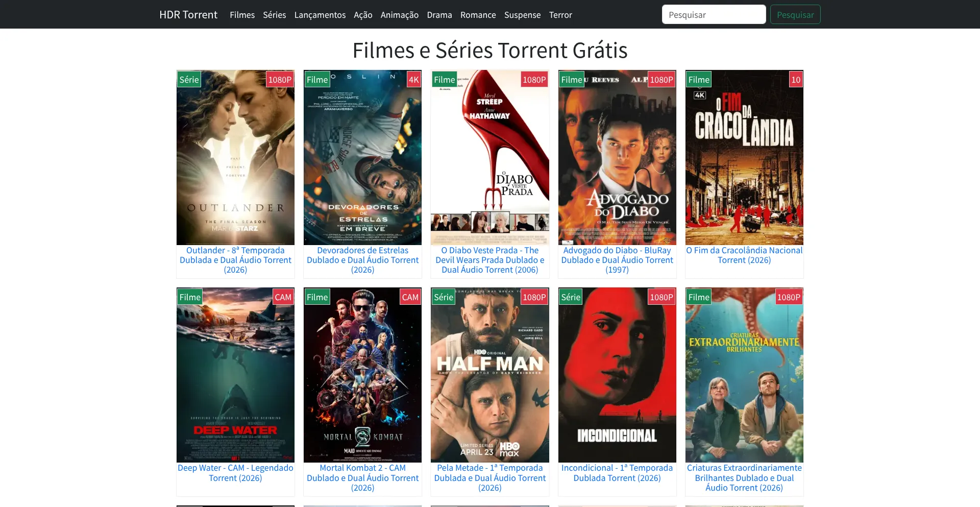Image resolution: width=980 pixels, height=507 pixels.
Task: Click the Filme badge on O Fim da Cracolândia
Action: [x=699, y=80]
